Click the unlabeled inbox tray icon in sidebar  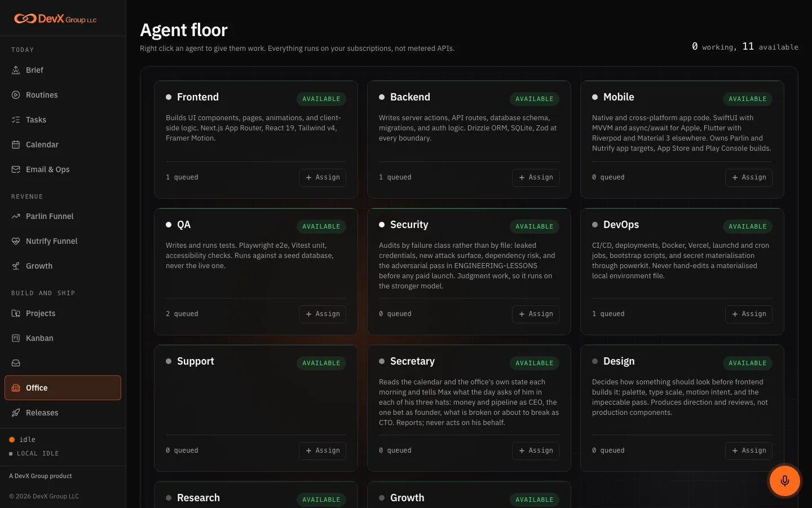16,363
